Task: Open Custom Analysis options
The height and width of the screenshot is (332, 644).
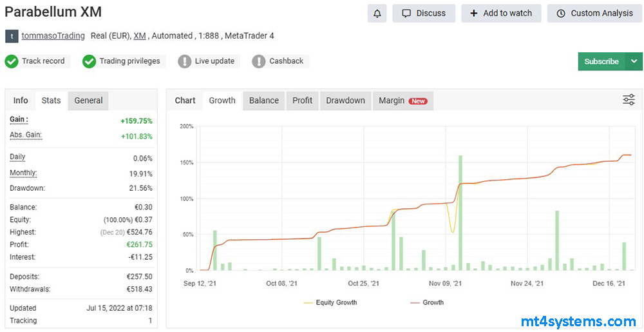Action: [x=594, y=14]
